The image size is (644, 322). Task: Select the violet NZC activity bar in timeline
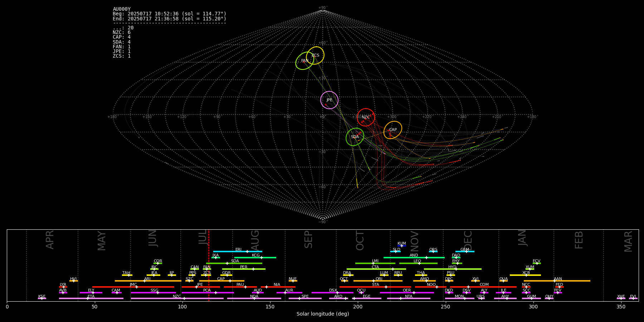(177, 298)
